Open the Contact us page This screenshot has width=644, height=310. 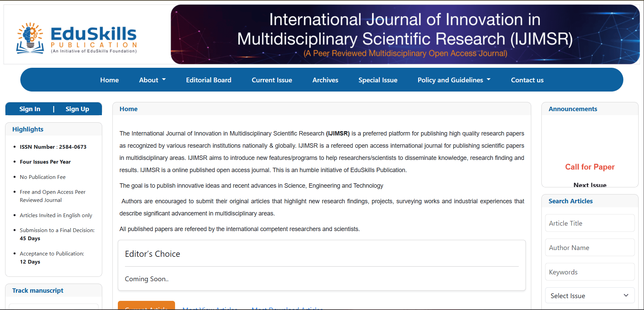pyautogui.click(x=527, y=80)
